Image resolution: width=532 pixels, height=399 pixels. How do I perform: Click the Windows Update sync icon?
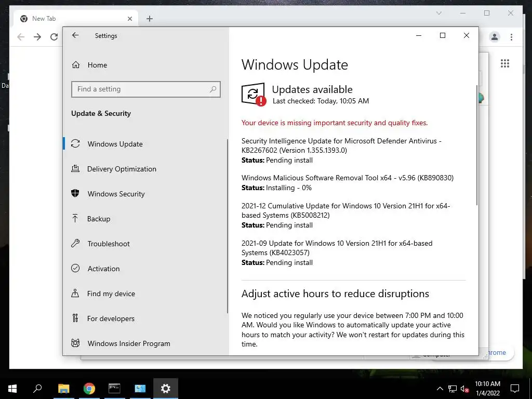(x=75, y=143)
